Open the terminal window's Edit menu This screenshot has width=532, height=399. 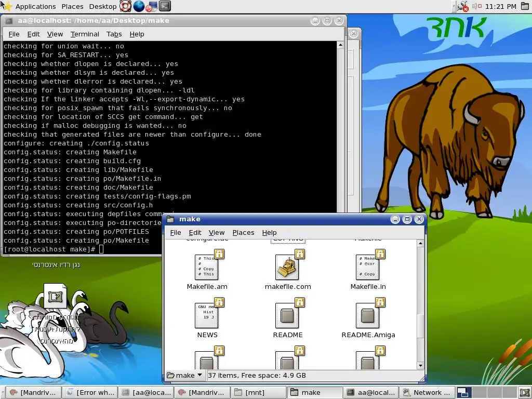coord(34,34)
